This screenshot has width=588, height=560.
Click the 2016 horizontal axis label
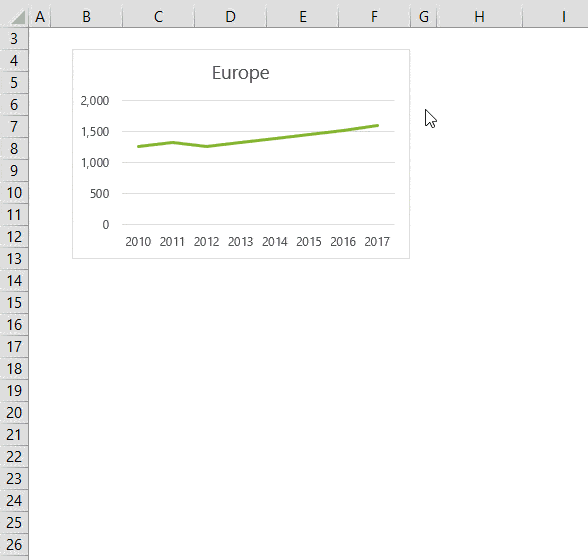pos(343,242)
